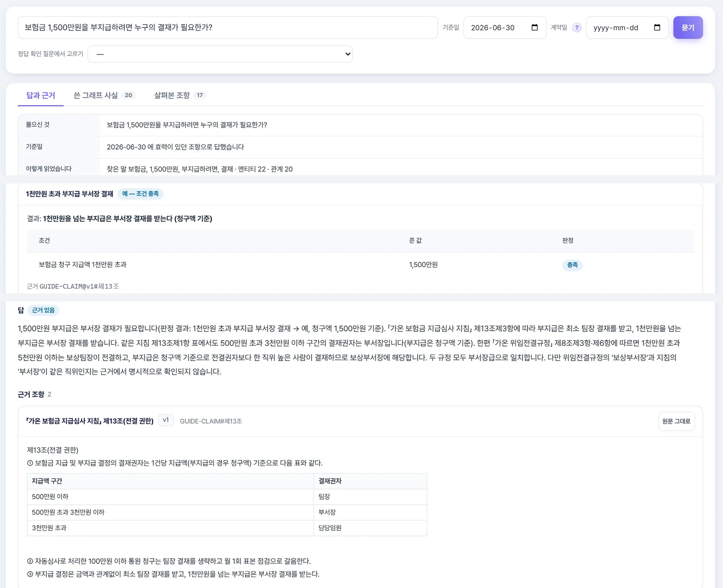Screen dimensions: 723x588
Task: Click the 물으신 것 row label
Action: click(38, 125)
